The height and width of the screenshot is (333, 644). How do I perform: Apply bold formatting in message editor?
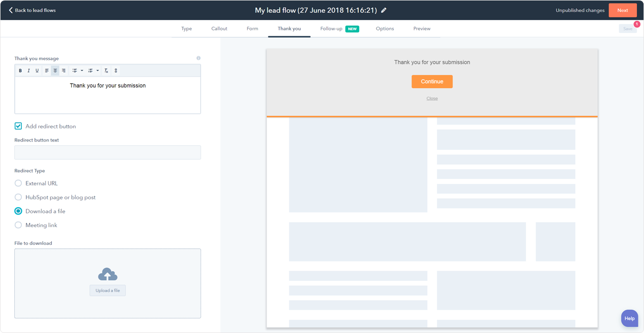(x=20, y=71)
